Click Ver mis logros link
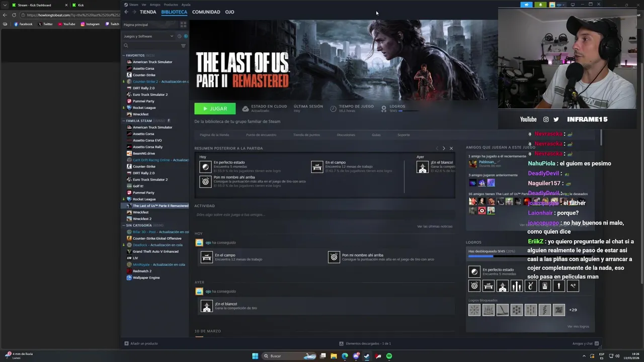The height and width of the screenshot is (362, 644). (x=578, y=326)
